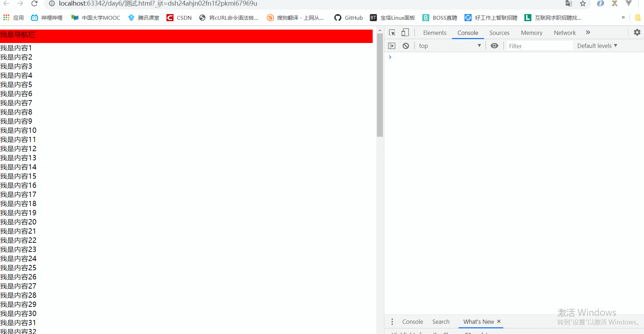Switch to the Memory tab
The height and width of the screenshot is (334, 644).
(531, 33)
